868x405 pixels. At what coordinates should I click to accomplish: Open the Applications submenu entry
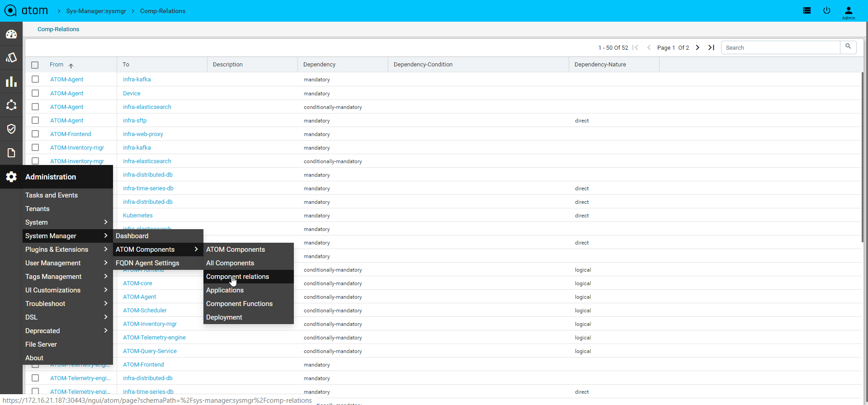click(249, 290)
